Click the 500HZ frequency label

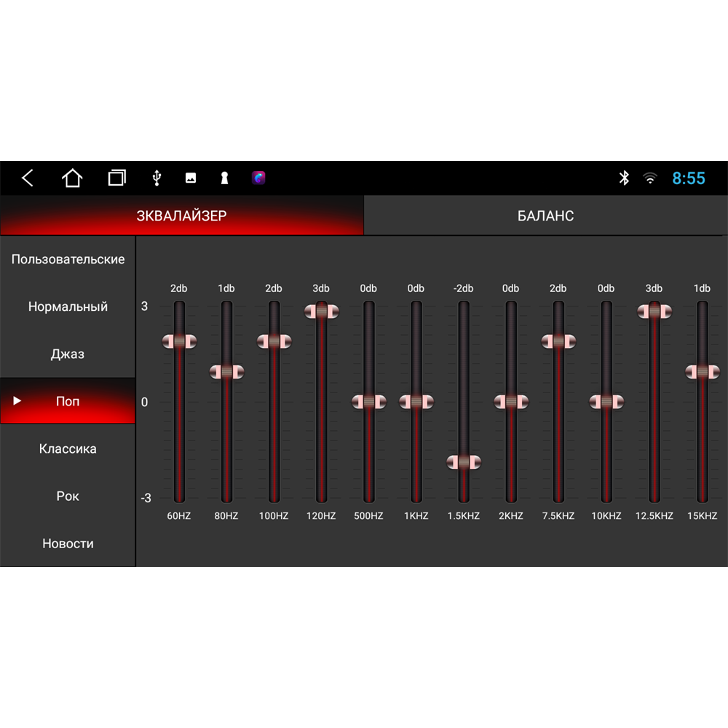(368, 516)
